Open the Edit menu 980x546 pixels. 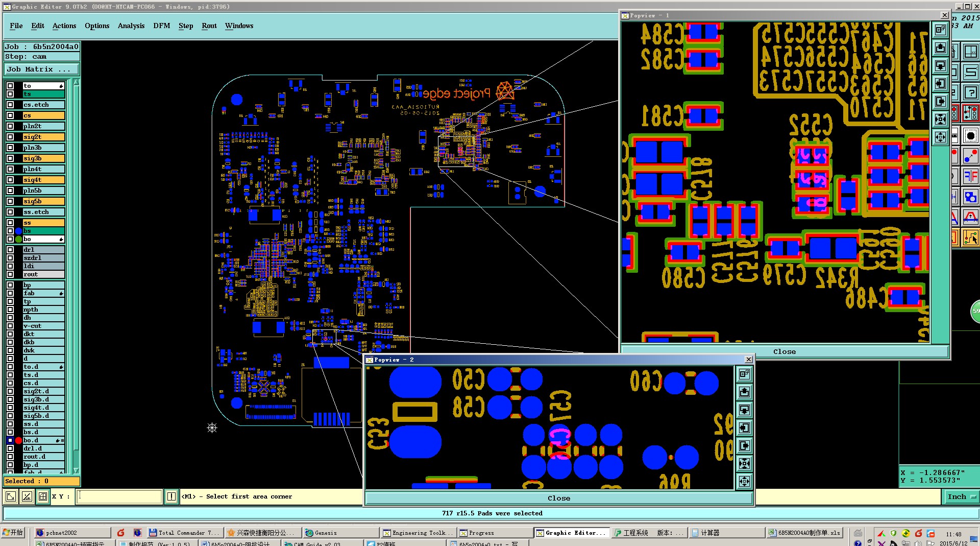click(38, 26)
